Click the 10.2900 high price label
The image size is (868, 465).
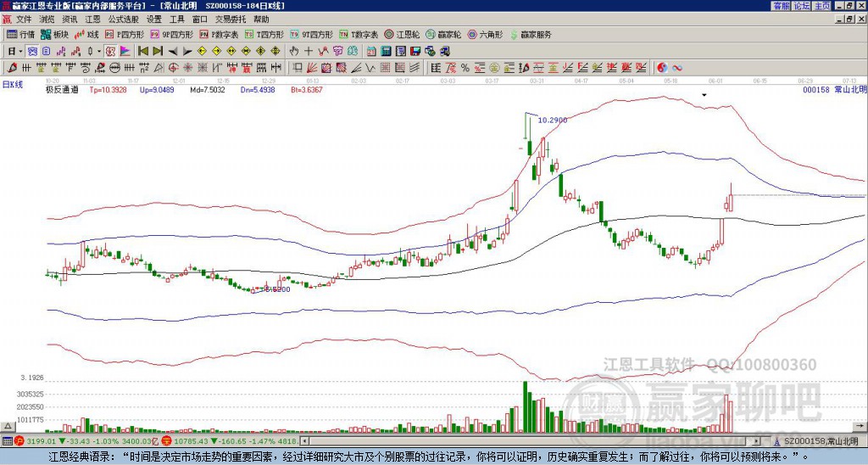point(553,120)
